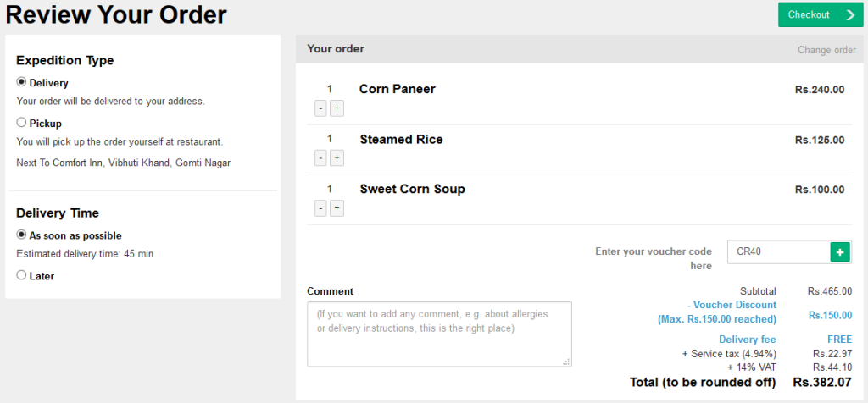Click the Voucher Discount label
This screenshot has height=403, width=868.
click(x=733, y=305)
